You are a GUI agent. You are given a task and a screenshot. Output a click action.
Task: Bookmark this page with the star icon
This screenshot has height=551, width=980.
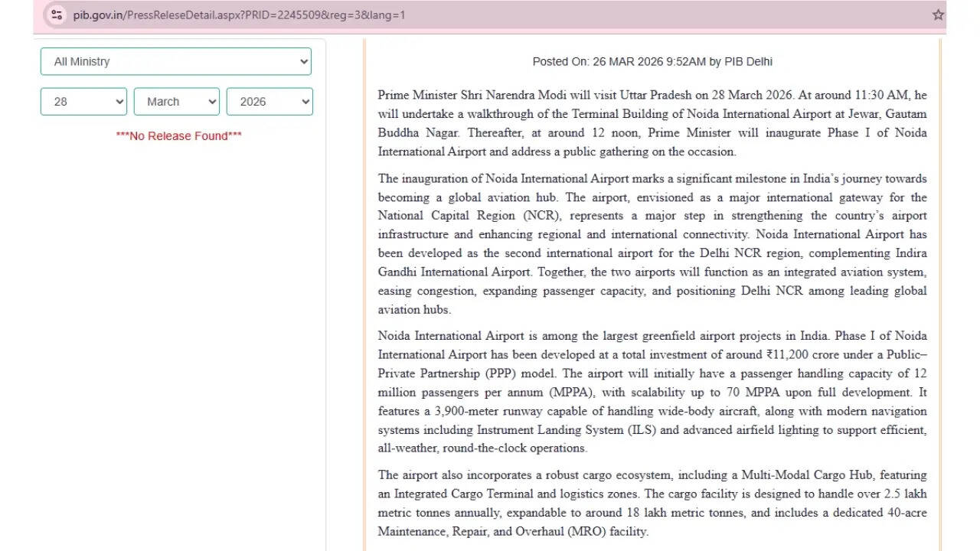coord(938,15)
